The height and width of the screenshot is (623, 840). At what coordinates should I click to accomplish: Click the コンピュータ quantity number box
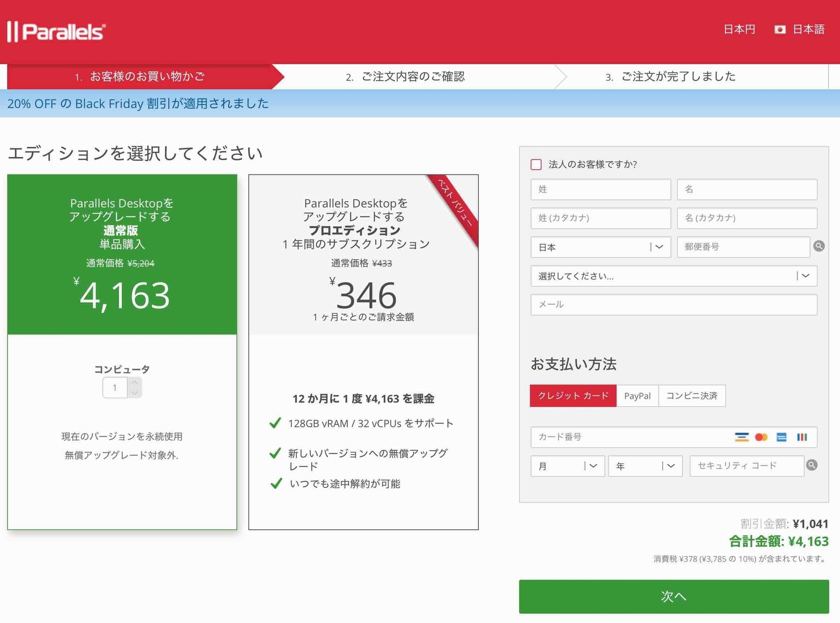115,388
